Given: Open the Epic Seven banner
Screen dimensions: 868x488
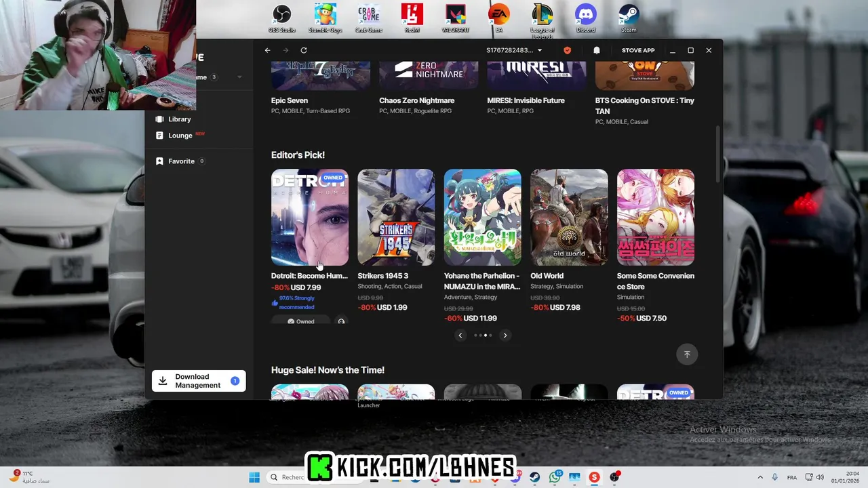Looking at the screenshot, I should click(x=321, y=75).
